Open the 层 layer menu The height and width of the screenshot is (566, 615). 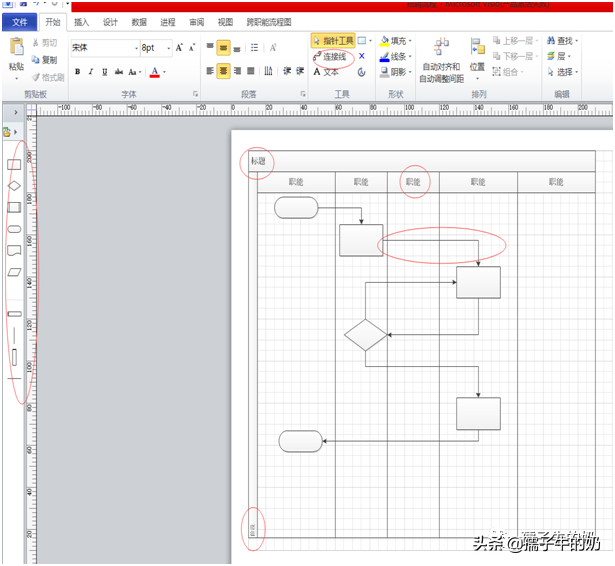[559, 56]
